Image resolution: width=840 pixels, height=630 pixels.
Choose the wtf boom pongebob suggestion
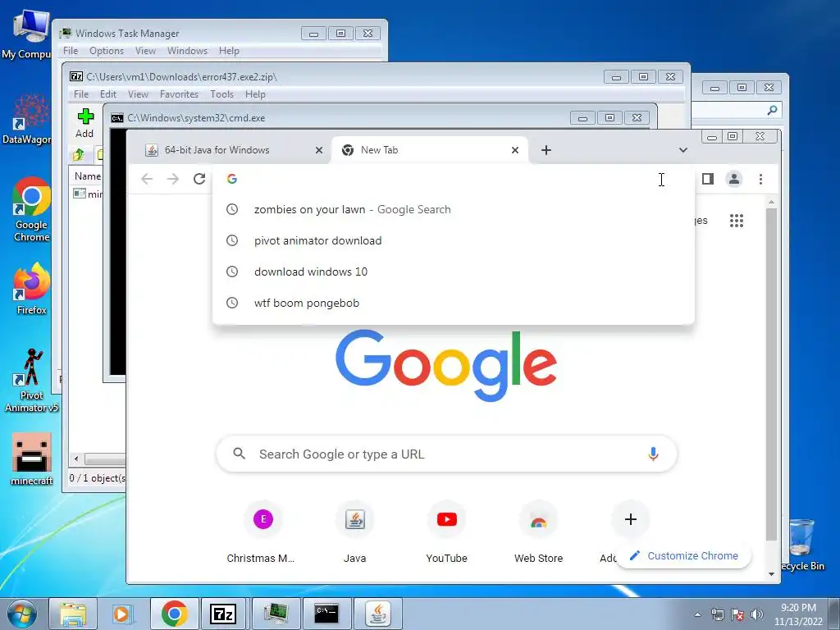coord(453,303)
